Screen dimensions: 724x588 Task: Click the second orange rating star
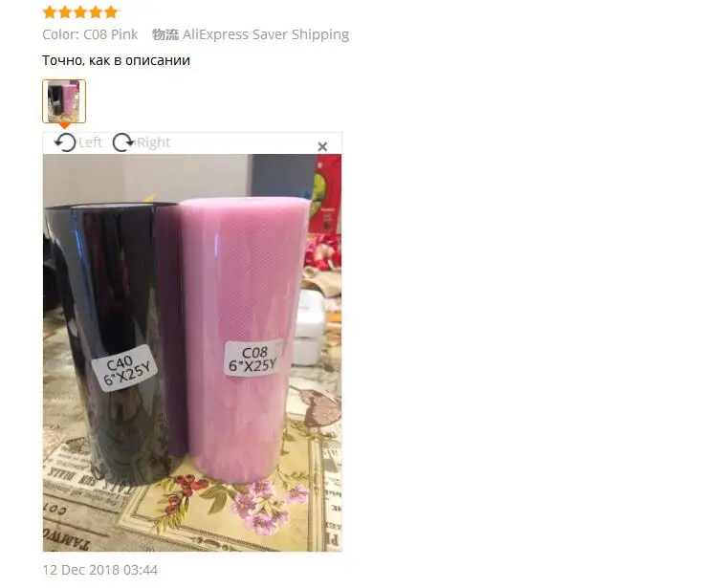pos(65,12)
